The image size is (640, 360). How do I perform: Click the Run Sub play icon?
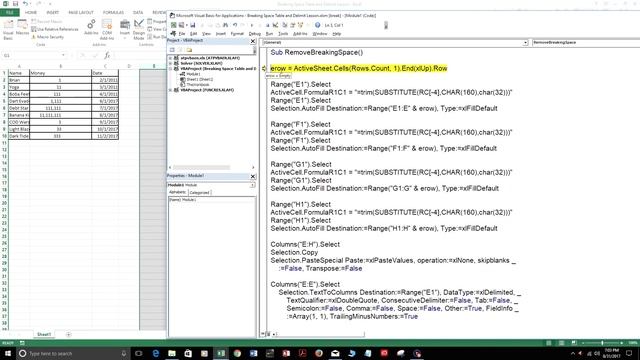tap(252, 25)
